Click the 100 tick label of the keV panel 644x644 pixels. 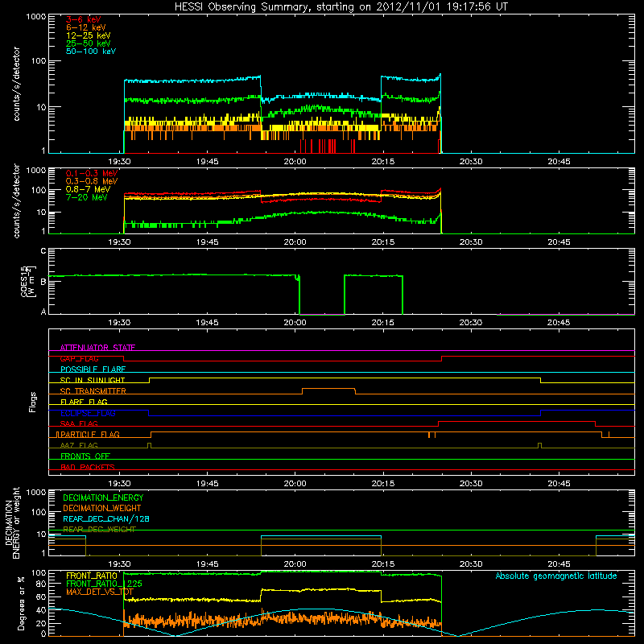39,61
